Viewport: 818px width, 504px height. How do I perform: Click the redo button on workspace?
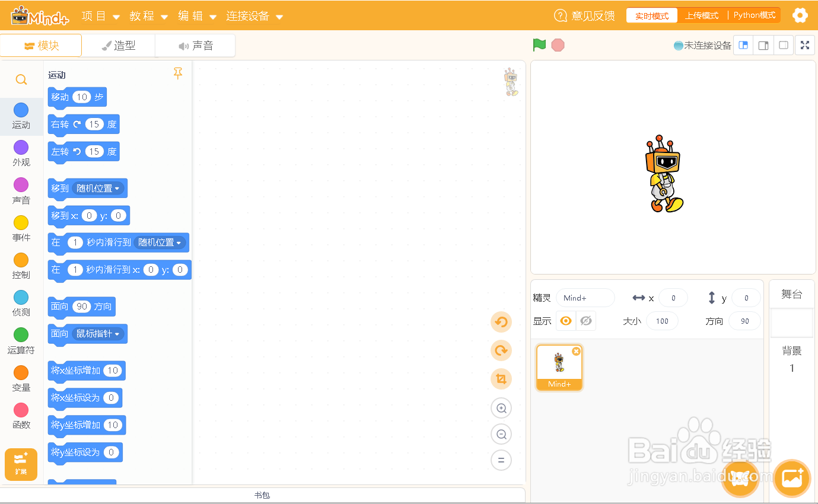pos(501,350)
